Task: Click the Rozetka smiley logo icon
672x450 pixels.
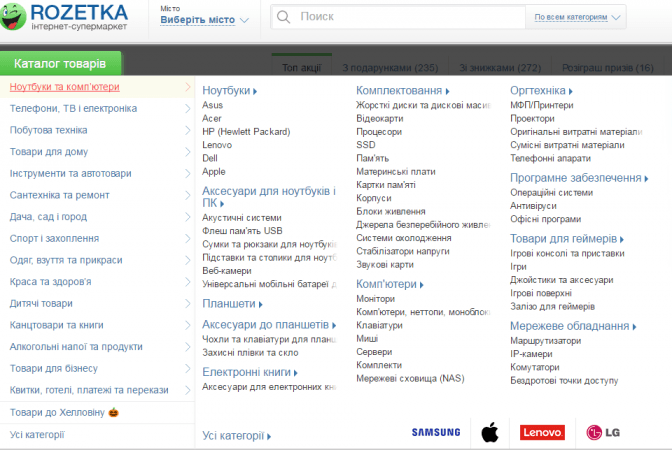Action: (14, 15)
